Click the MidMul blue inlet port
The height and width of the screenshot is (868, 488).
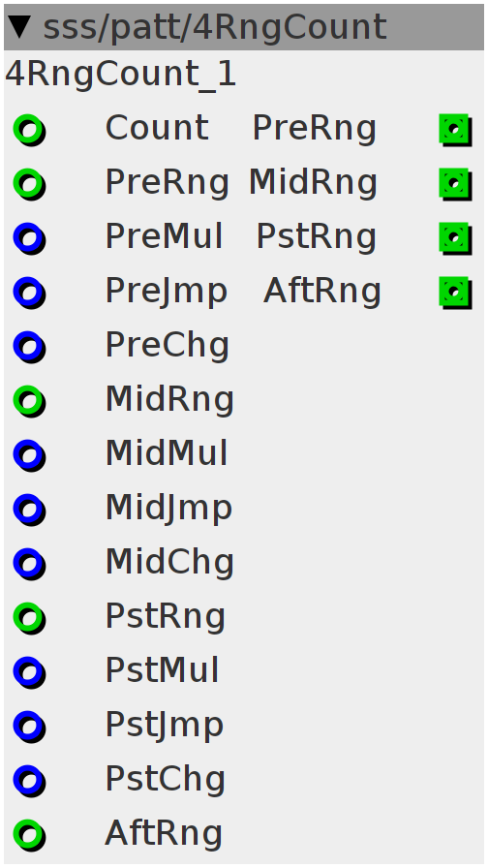pos(29,455)
